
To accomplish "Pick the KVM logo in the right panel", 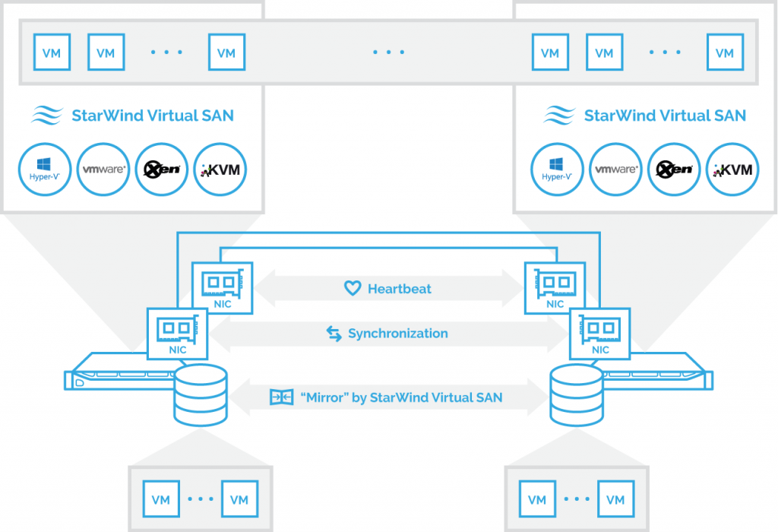I will [x=732, y=169].
